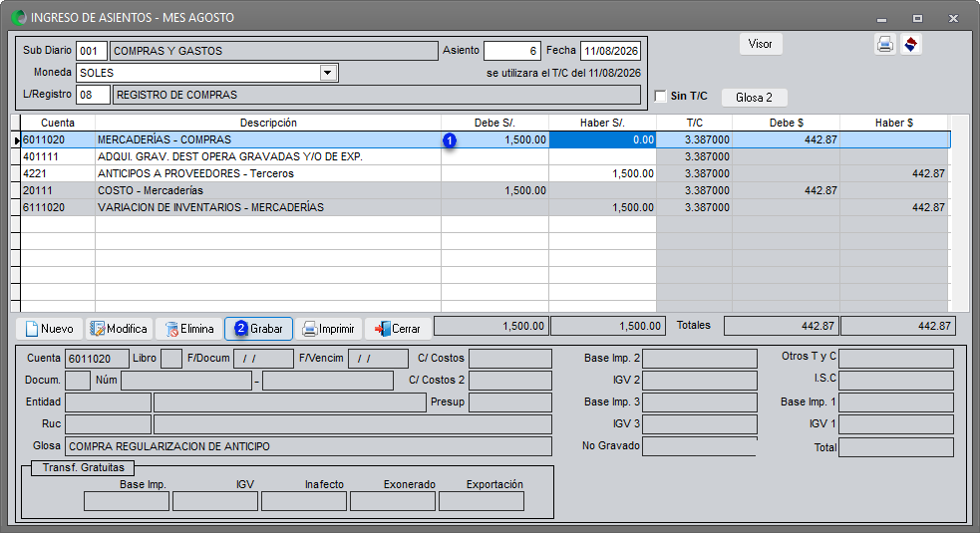
Task: Click the C/ Costos 2 input field
Action: (510, 381)
